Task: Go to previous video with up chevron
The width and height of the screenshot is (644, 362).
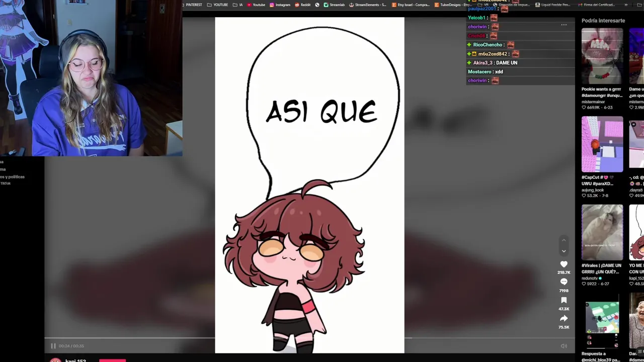Action: 563,240
